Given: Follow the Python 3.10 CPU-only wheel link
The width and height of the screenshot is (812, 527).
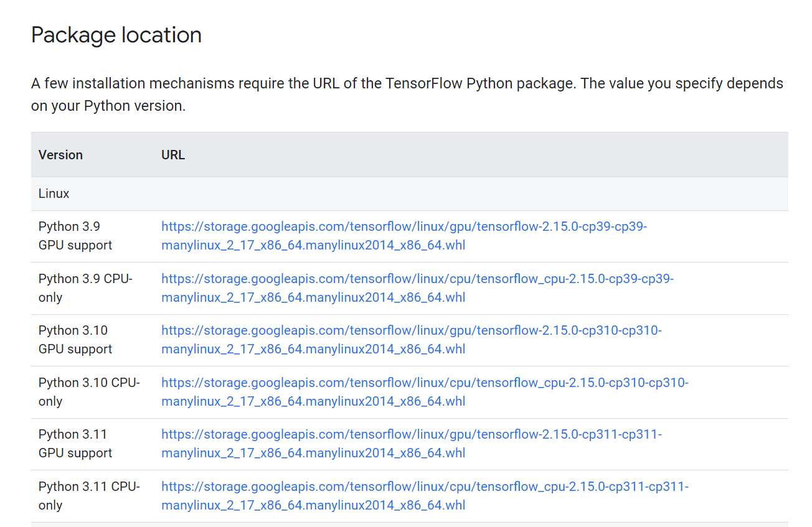Looking at the screenshot, I should [425, 383].
